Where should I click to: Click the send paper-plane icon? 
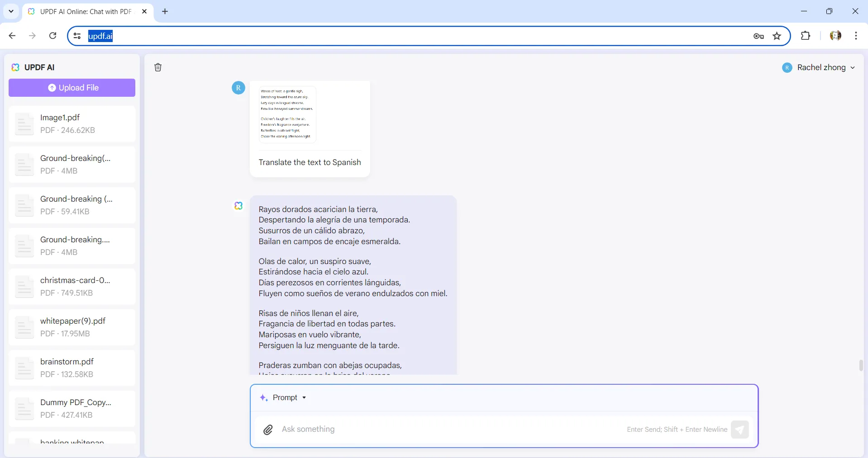[x=740, y=430]
